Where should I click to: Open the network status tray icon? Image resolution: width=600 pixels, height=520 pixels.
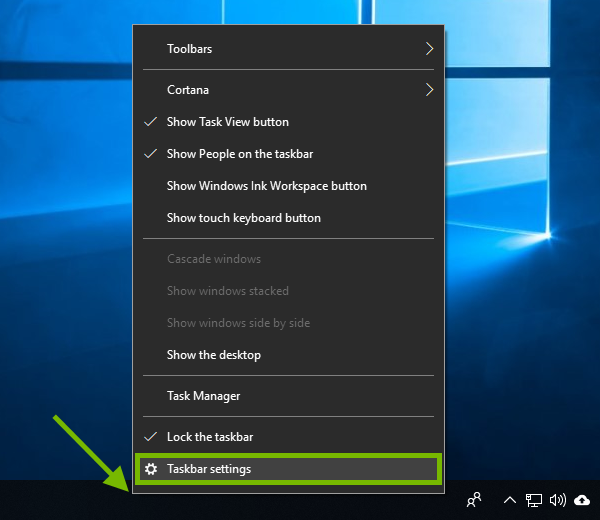(533, 500)
